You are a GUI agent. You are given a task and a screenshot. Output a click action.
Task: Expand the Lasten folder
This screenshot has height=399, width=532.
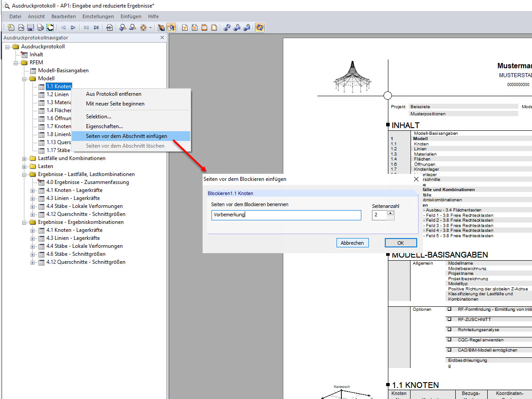pos(24,166)
